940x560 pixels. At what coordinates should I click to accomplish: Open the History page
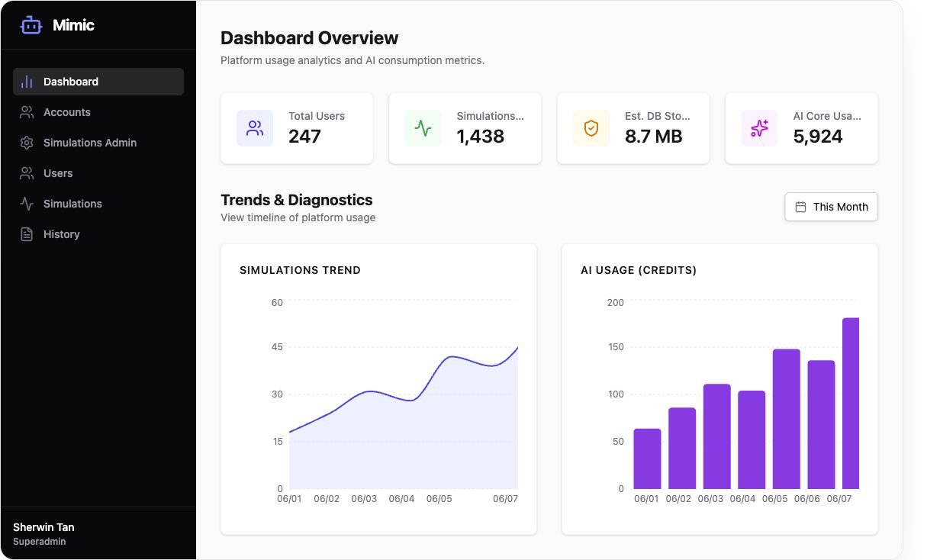click(98, 234)
